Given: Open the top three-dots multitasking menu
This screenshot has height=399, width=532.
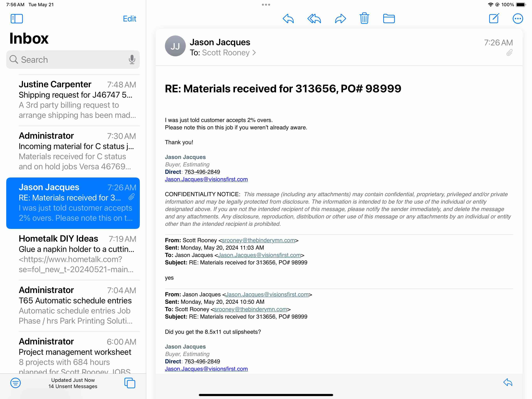Looking at the screenshot, I should [266, 4].
